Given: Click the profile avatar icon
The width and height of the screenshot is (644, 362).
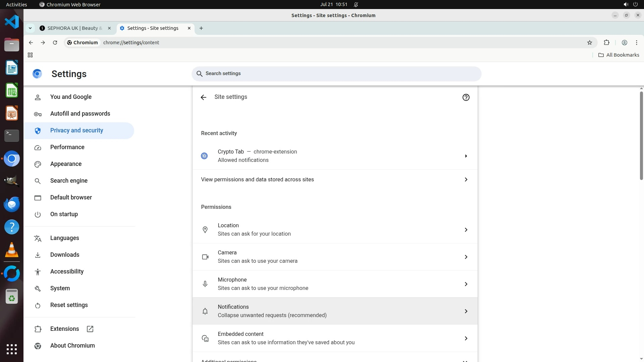Looking at the screenshot, I should coord(624,43).
